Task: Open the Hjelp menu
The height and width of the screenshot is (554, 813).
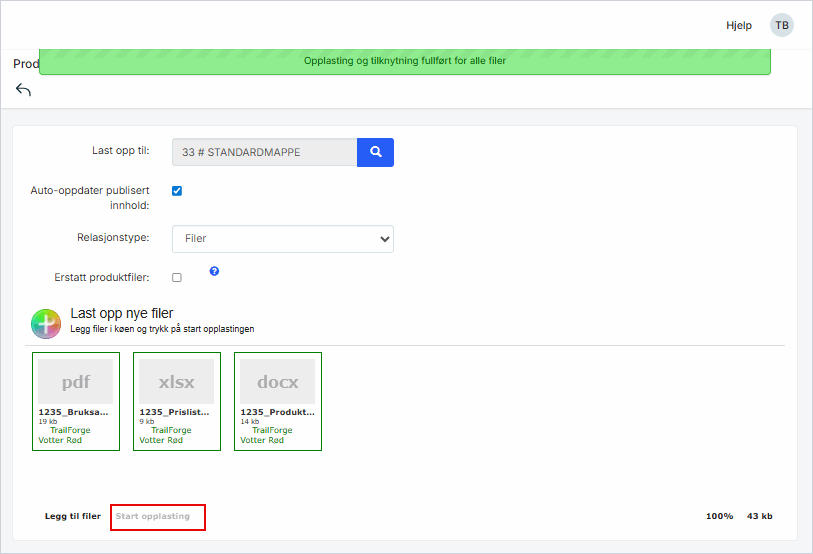Action: click(x=739, y=25)
